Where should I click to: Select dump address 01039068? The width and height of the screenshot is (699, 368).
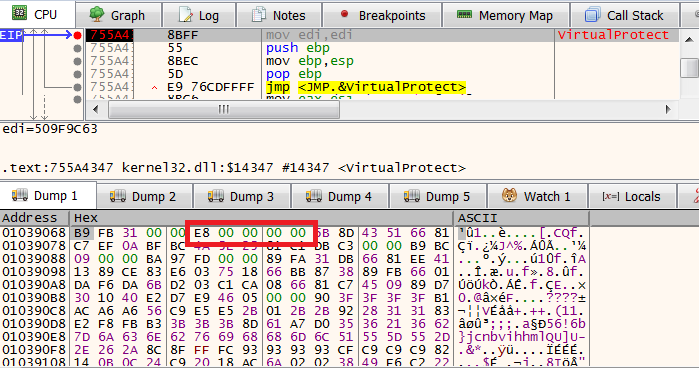point(34,233)
